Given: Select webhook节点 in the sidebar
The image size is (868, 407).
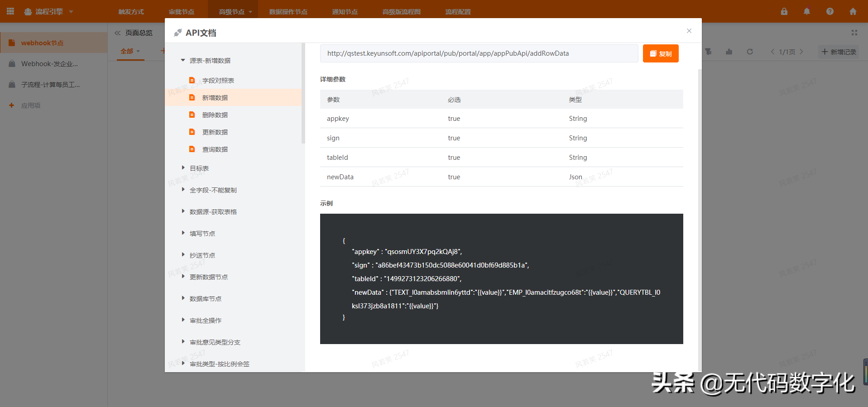Looking at the screenshot, I should [54, 43].
